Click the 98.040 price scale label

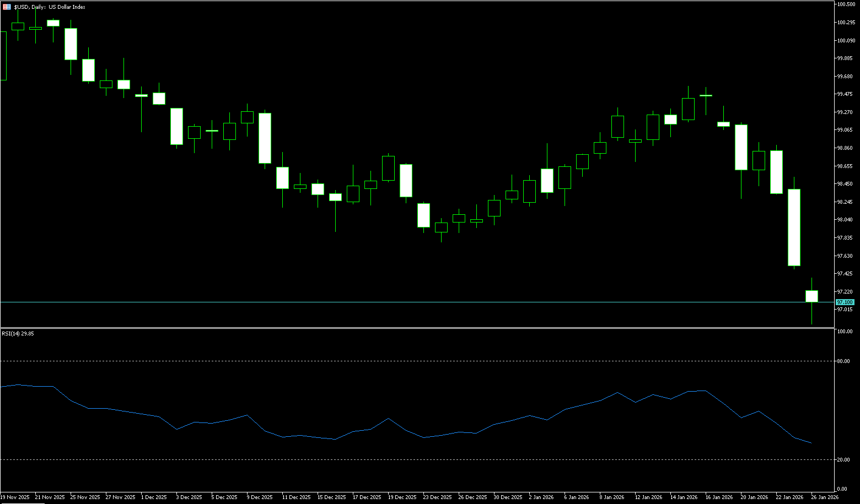click(845, 220)
